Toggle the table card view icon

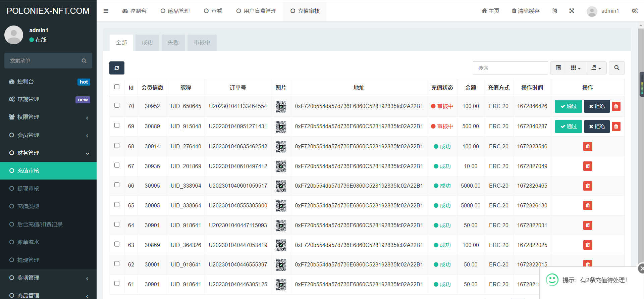[558, 68]
